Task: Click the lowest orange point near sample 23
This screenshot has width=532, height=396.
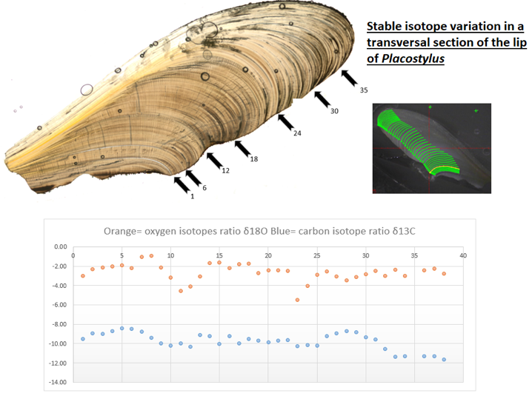Action: [297, 300]
